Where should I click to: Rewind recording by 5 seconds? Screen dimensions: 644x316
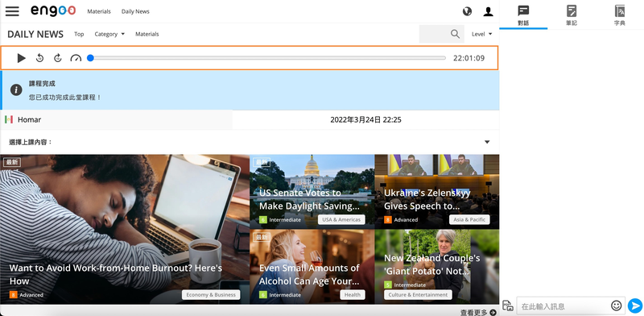tap(39, 58)
